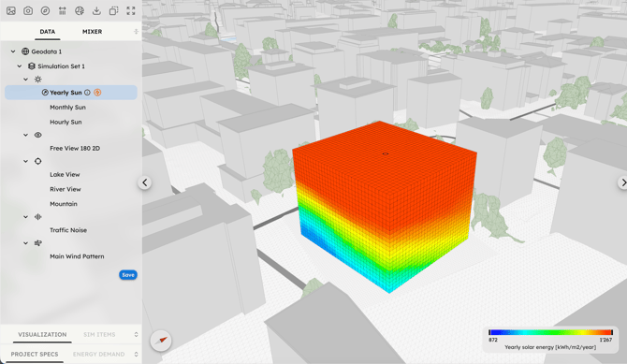Select the measure distance tool icon
This screenshot has width=627, height=364.
point(63,11)
